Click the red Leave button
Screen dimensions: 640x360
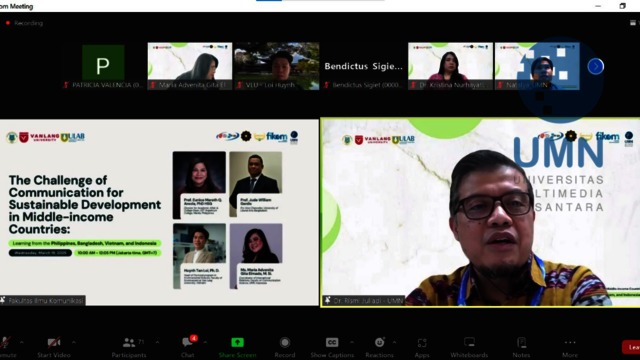pos(631,347)
